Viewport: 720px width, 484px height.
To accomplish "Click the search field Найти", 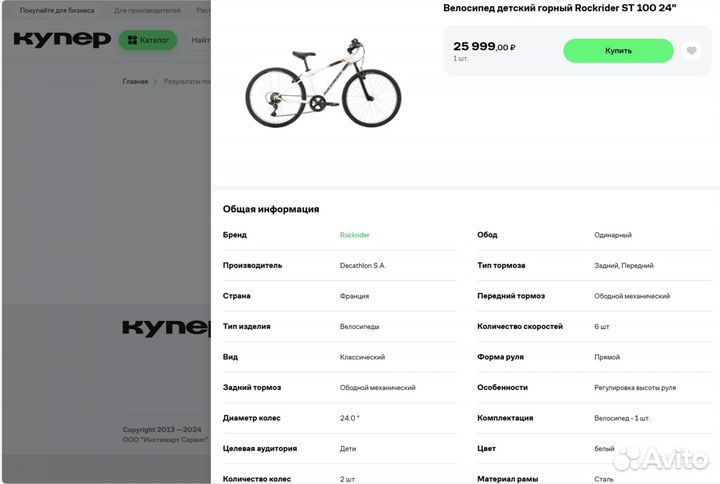I will tap(198, 40).
